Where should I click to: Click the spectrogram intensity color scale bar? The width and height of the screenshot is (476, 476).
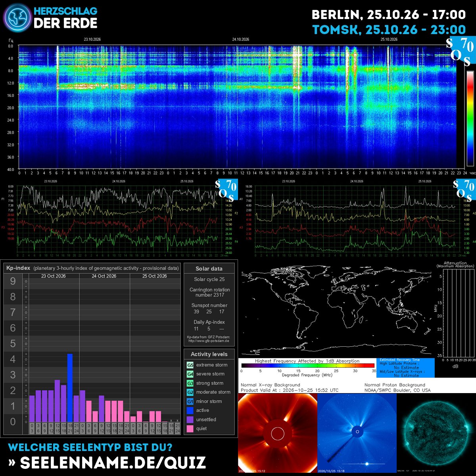(470, 118)
